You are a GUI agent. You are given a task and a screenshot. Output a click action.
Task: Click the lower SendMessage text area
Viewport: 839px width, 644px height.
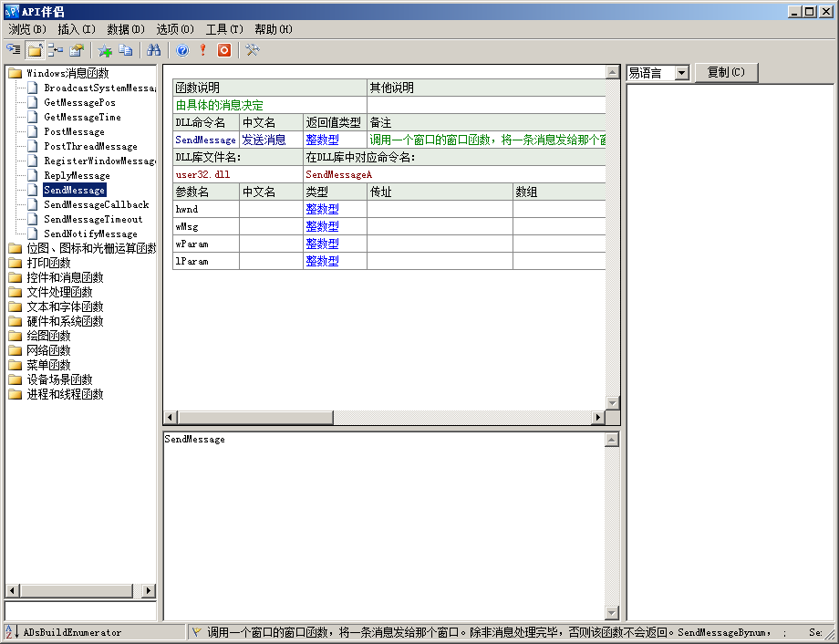tap(384, 526)
